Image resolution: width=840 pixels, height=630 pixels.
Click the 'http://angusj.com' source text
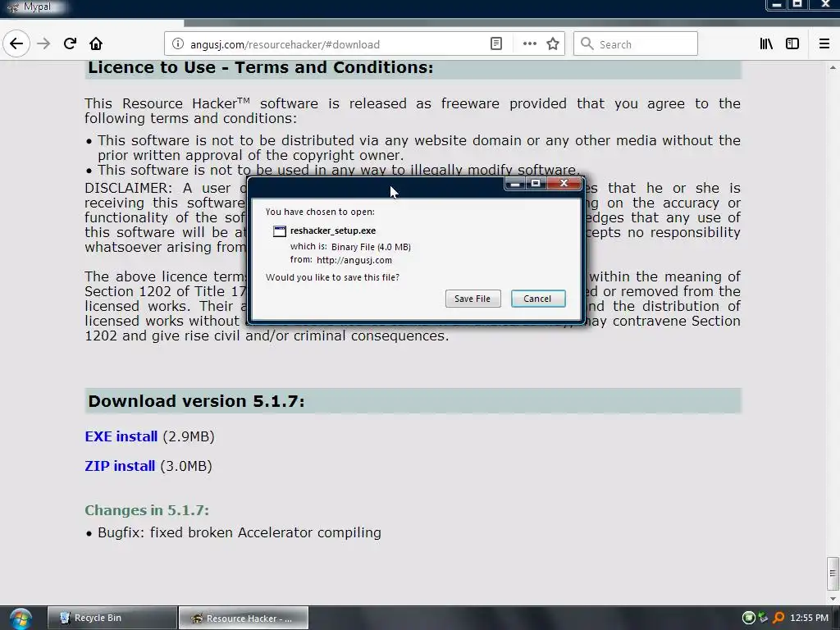coord(354,260)
